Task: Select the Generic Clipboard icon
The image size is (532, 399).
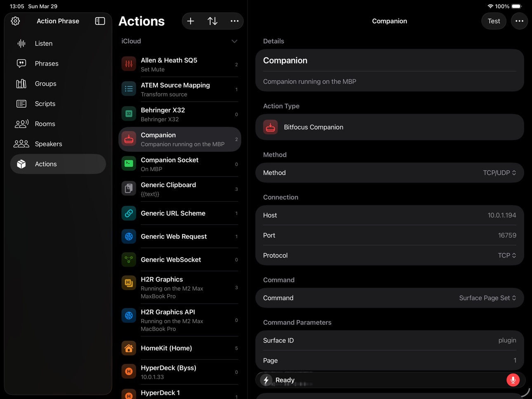Action: coord(129,189)
